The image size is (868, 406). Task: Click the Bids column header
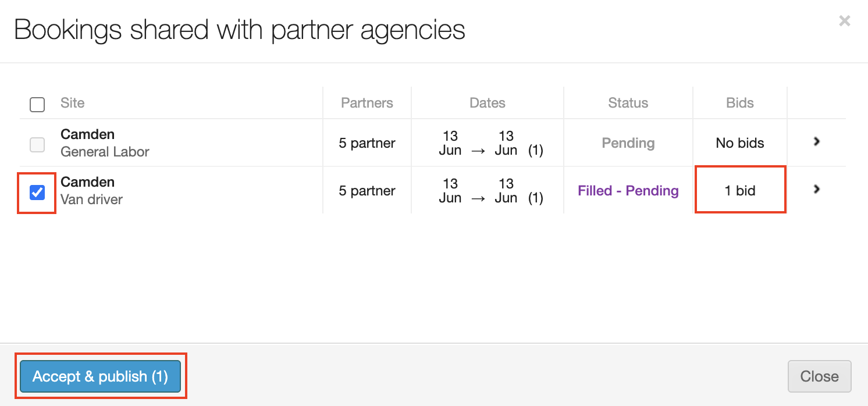click(x=740, y=103)
